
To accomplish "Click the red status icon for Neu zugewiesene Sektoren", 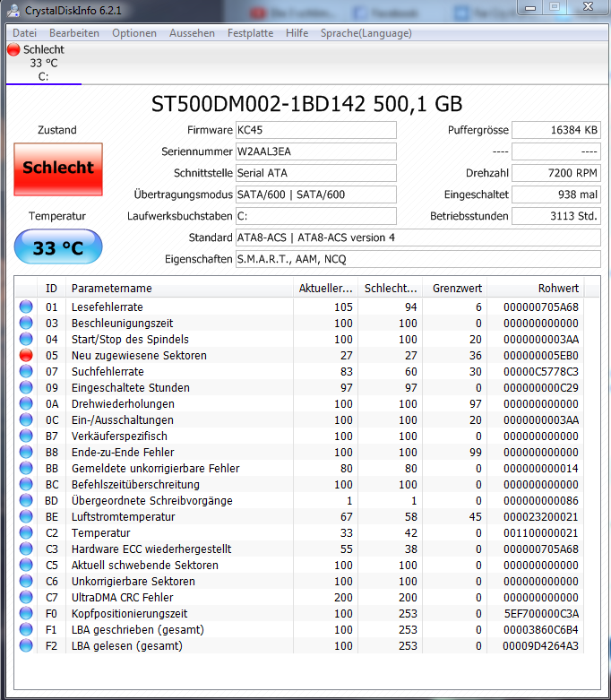I will click(x=26, y=355).
